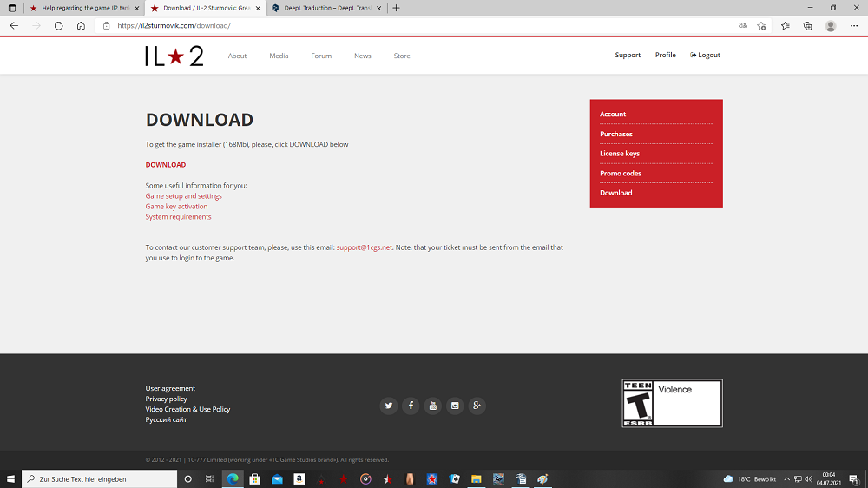The width and height of the screenshot is (868, 488).
Task: Open the Favorites list icon
Action: [785, 25]
